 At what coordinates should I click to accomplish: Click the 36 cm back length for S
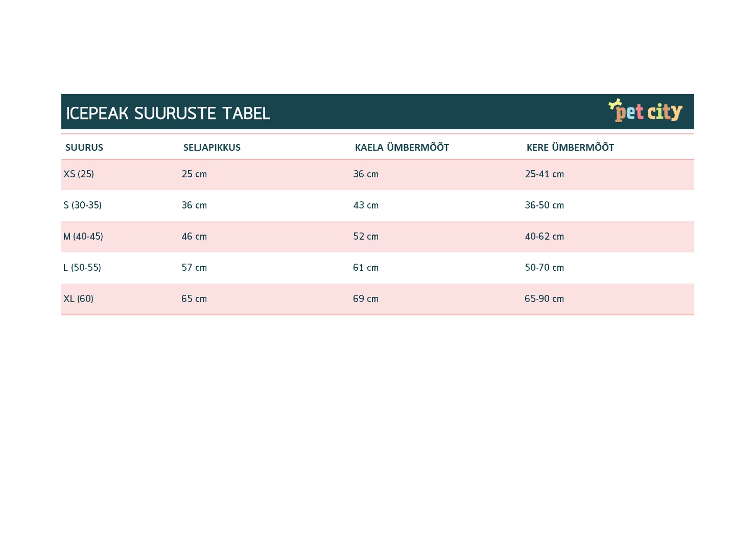(194, 205)
